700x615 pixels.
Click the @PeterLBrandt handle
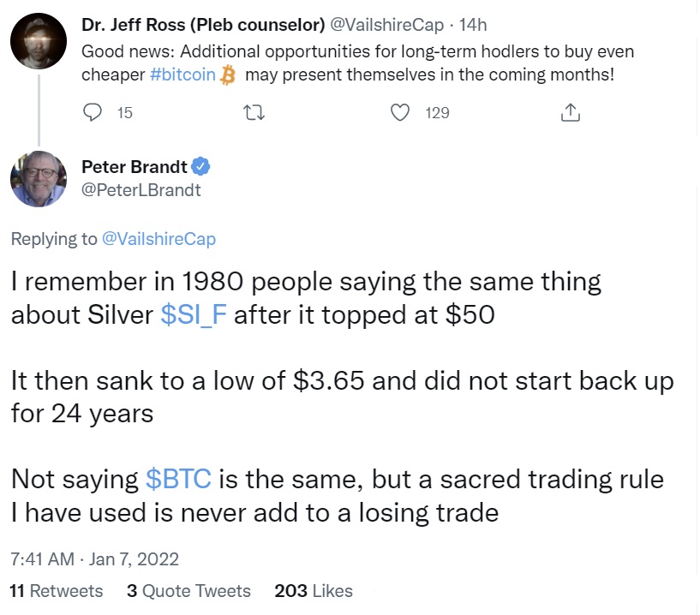click(x=141, y=189)
